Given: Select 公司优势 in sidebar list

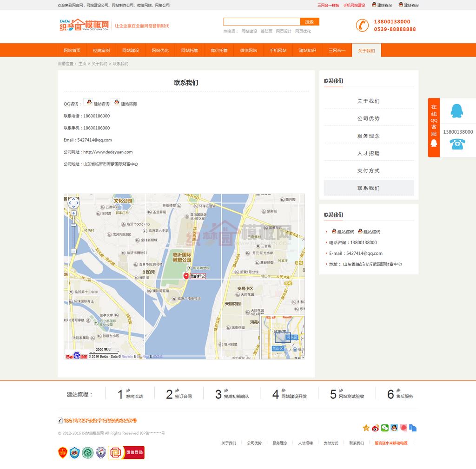Looking at the screenshot, I should [x=369, y=118].
